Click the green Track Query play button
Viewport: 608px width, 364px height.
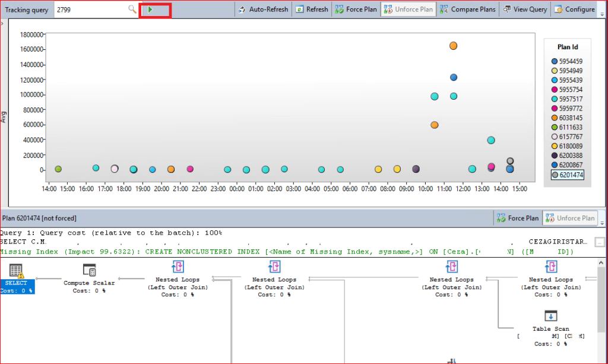pos(151,10)
